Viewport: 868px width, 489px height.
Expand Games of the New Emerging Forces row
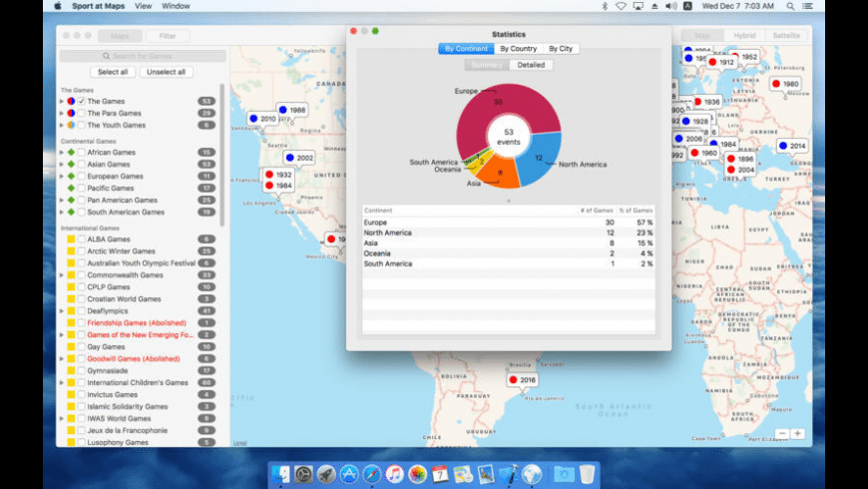[62, 335]
